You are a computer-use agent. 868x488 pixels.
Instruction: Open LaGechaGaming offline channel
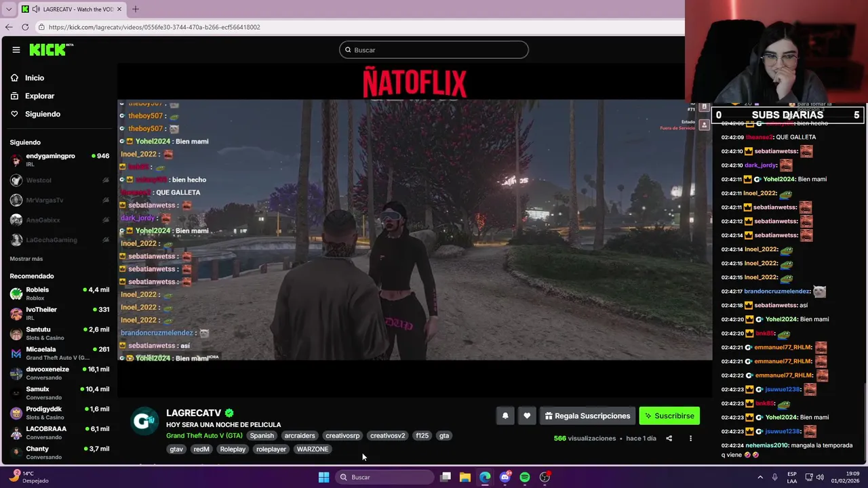pos(60,240)
